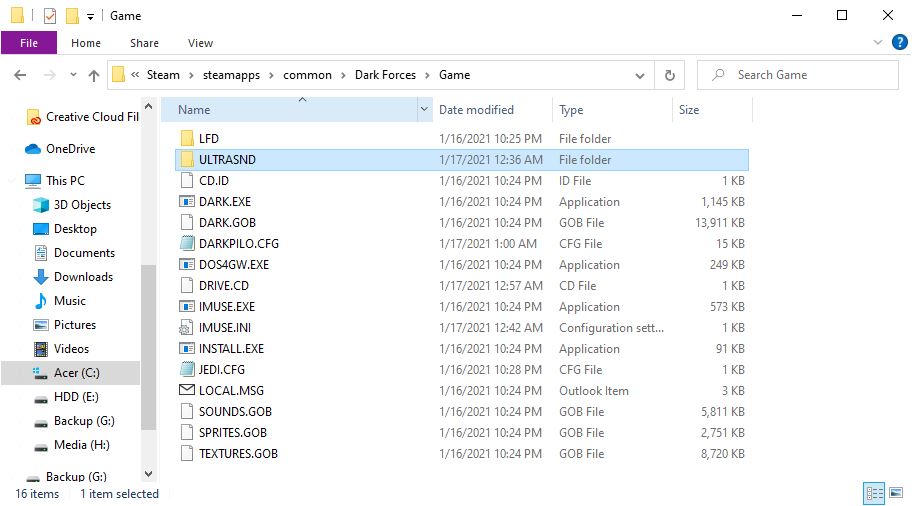Click the Properties quick access icon
This screenshot has height=506, width=912.
pos(50,16)
